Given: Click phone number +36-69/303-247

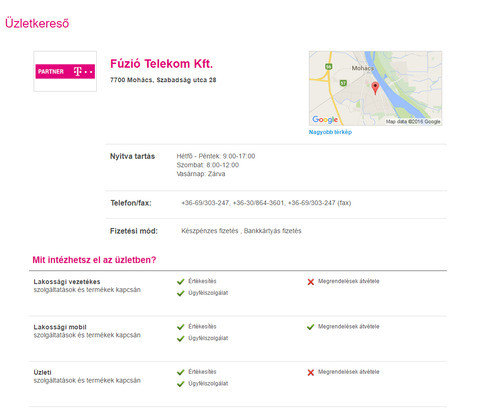Looking at the screenshot, I should point(205,203).
